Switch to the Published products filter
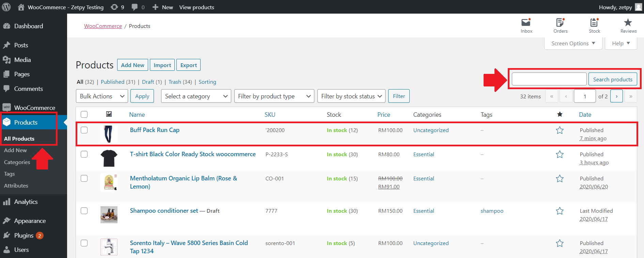644x258 pixels. (x=112, y=82)
